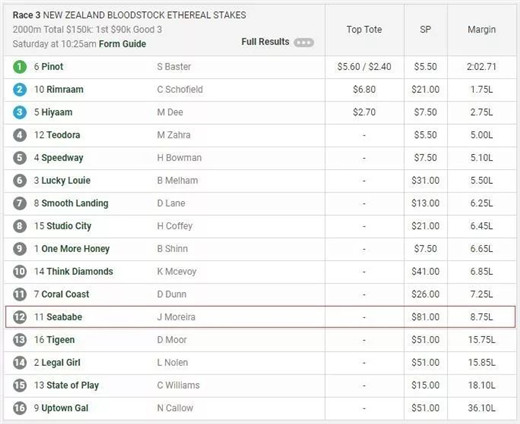
Task: Select the Seababe highlighted row
Action: [x=260, y=317]
